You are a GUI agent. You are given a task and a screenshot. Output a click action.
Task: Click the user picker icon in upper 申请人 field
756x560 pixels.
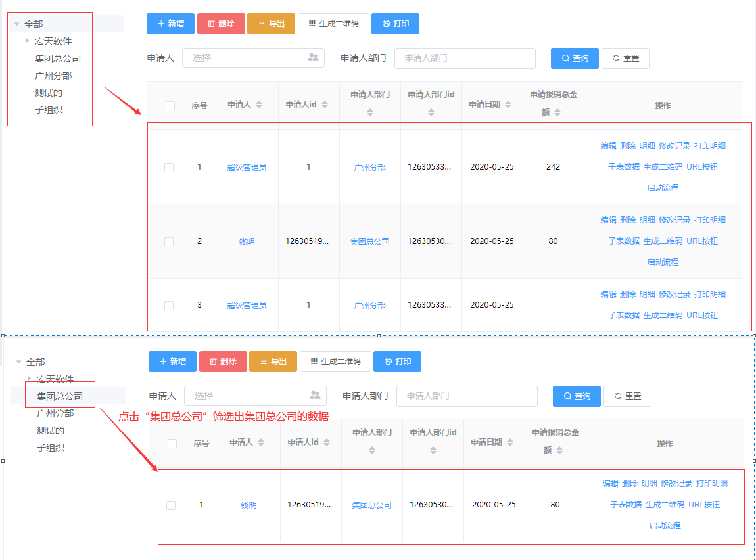coord(313,58)
